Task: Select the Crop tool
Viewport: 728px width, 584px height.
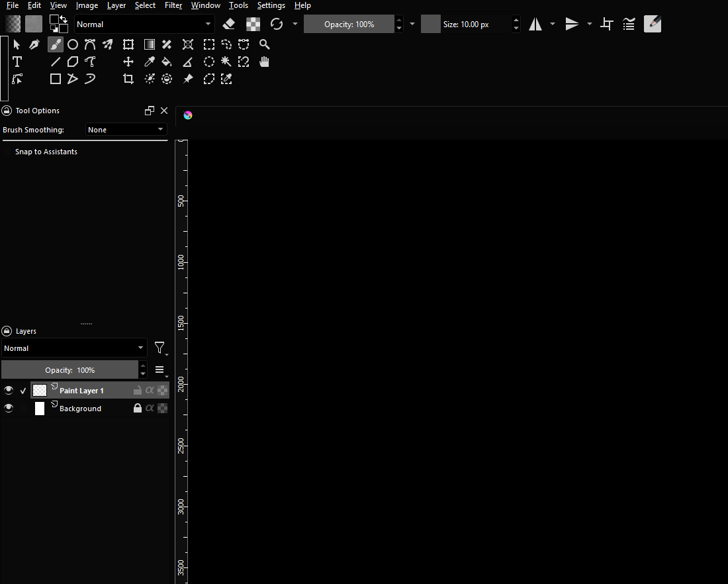Action: point(128,79)
